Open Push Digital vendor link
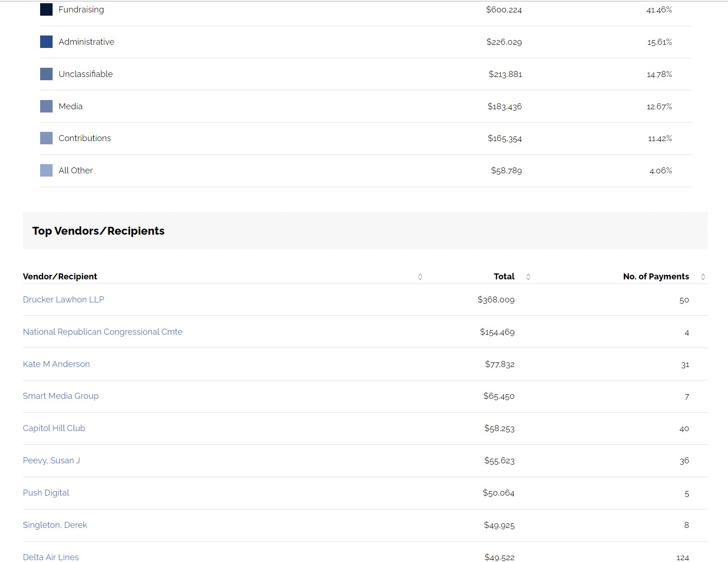 pyautogui.click(x=46, y=493)
